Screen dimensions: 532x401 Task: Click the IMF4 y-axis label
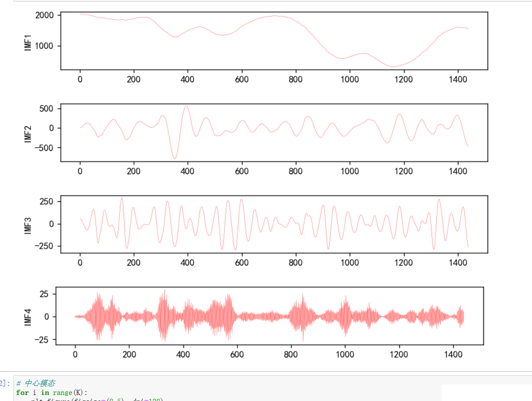pos(28,316)
